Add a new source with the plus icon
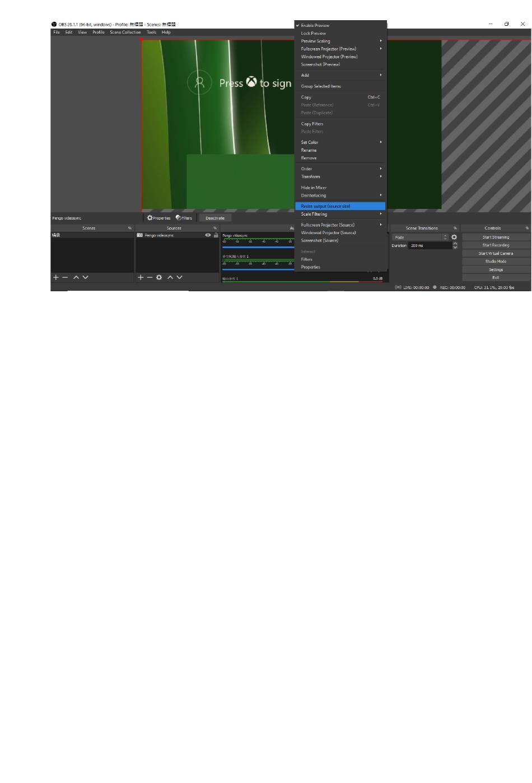 coord(141,277)
